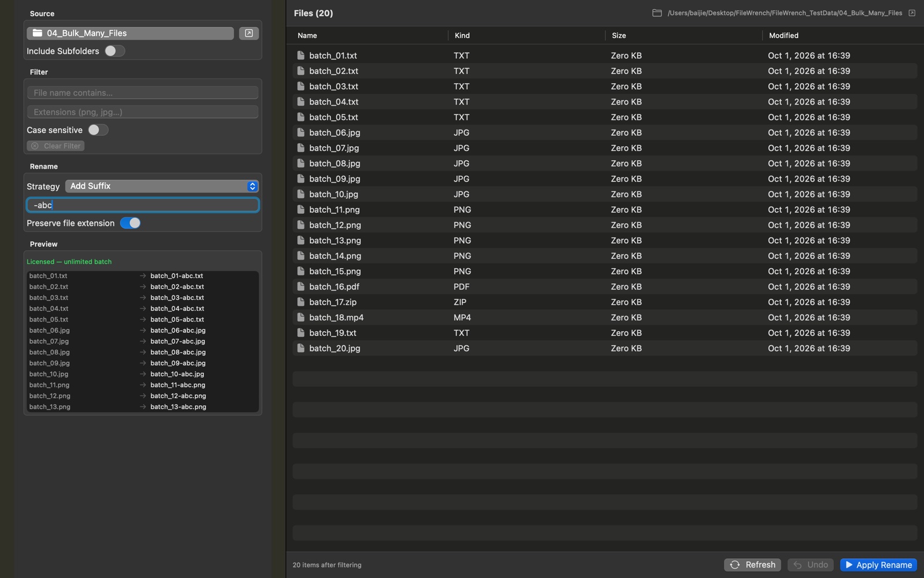This screenshot has width=924, height=578.
Task: Click the file icon of batch_16.pdf
Action: coord(300,287)
